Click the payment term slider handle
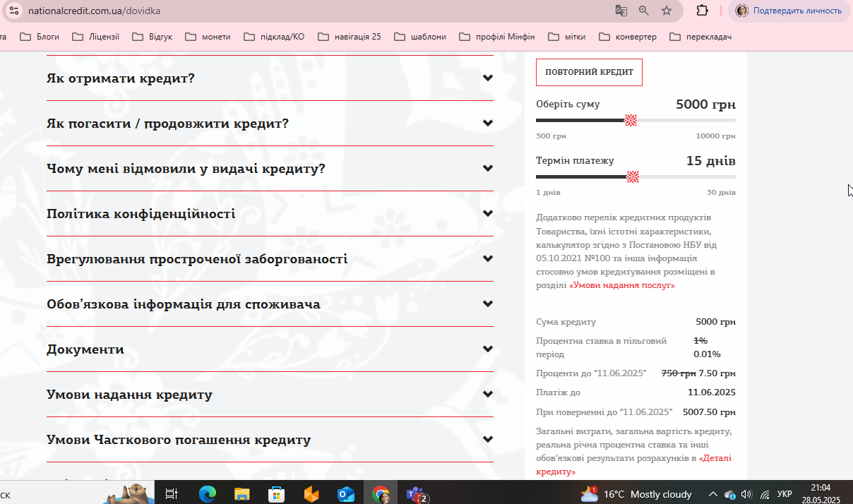Screen dimensions: 853x504 point(633,176)
